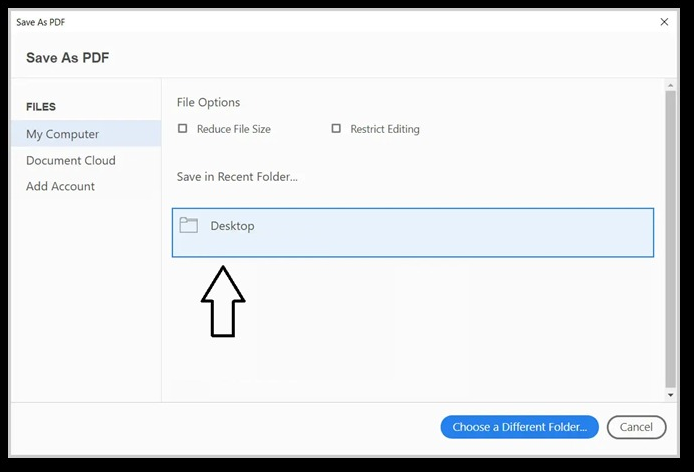Click the large upward arrow annotation
Viewport: 694px width, 472px height.
point(223,301)
